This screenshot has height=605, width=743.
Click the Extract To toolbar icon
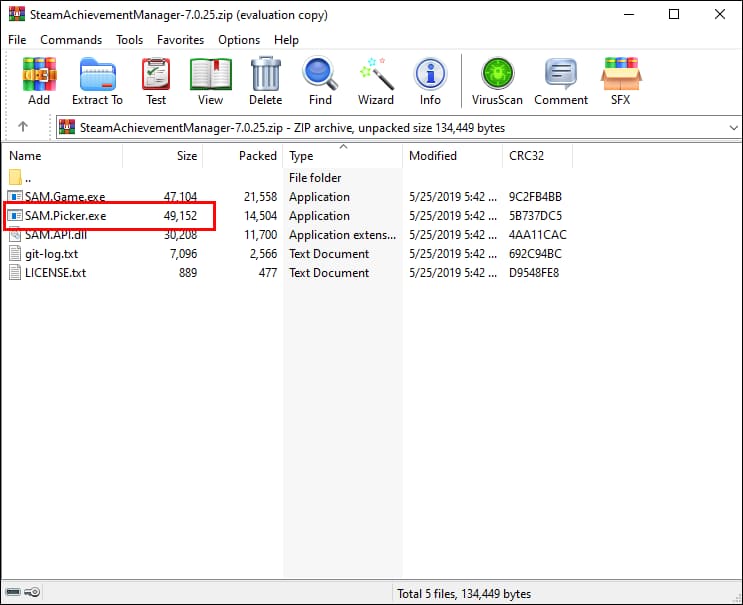pyautogui.click(x=98, y=74)
